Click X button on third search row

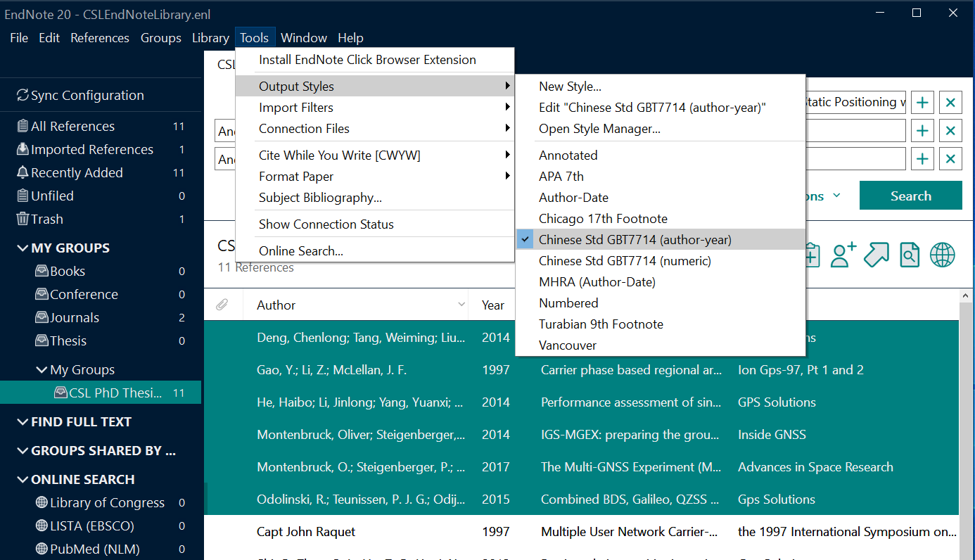(x=950, y=159)
